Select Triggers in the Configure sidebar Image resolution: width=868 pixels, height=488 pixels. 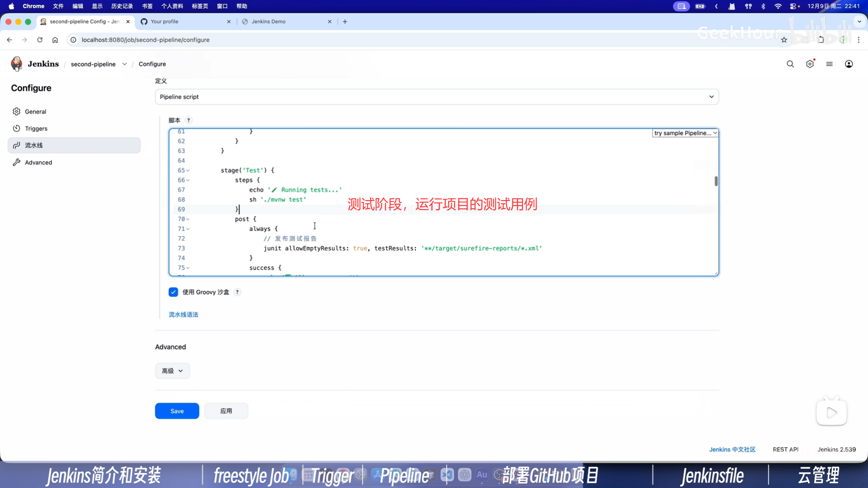(x=36, y=129)
